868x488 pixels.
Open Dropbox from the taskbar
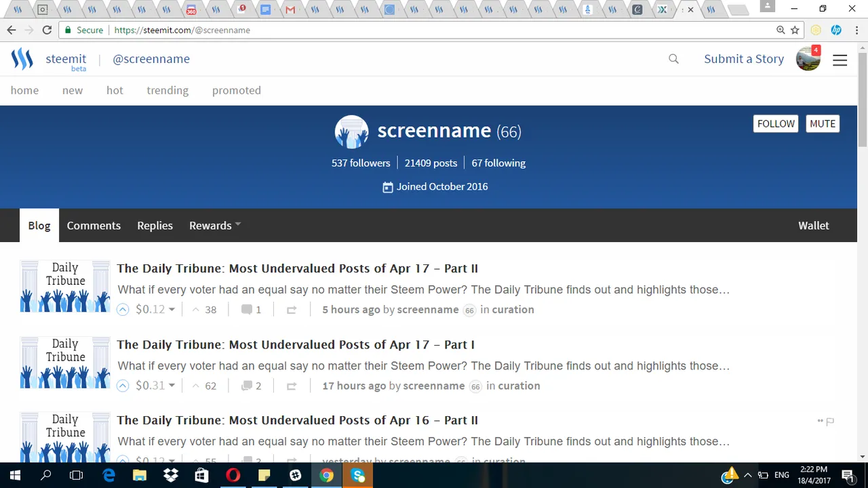(171, 475)
